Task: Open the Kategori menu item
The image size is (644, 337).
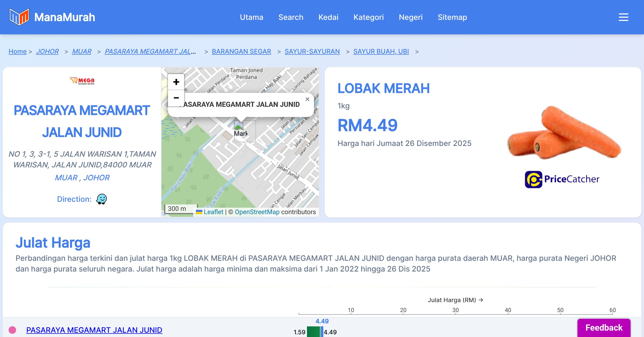Action: (368, 17)
